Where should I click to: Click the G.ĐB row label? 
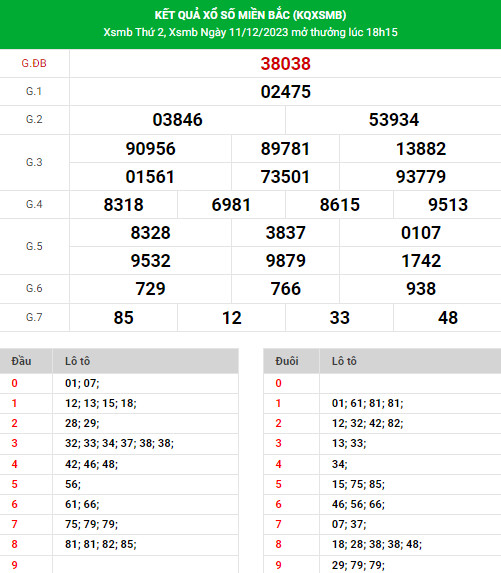(x=34, y=64)
